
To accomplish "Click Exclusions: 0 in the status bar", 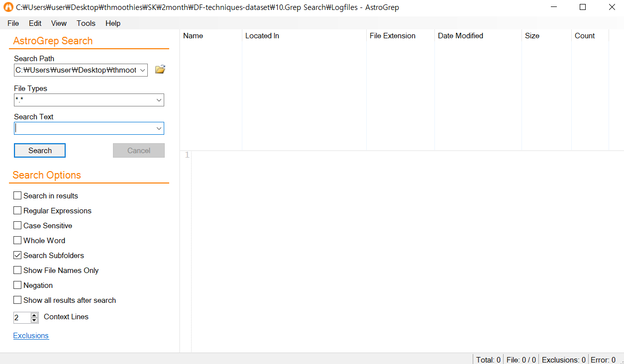I will tap(563, 360).
